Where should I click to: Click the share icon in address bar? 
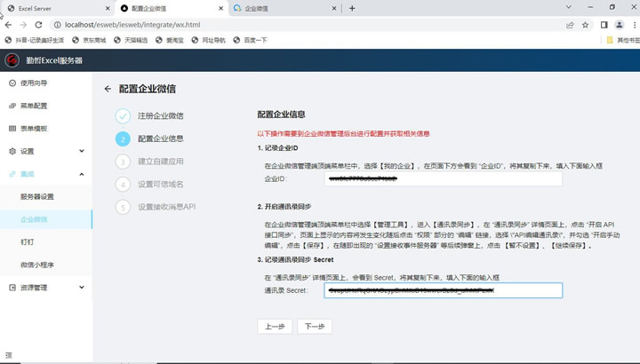point(569,25)
